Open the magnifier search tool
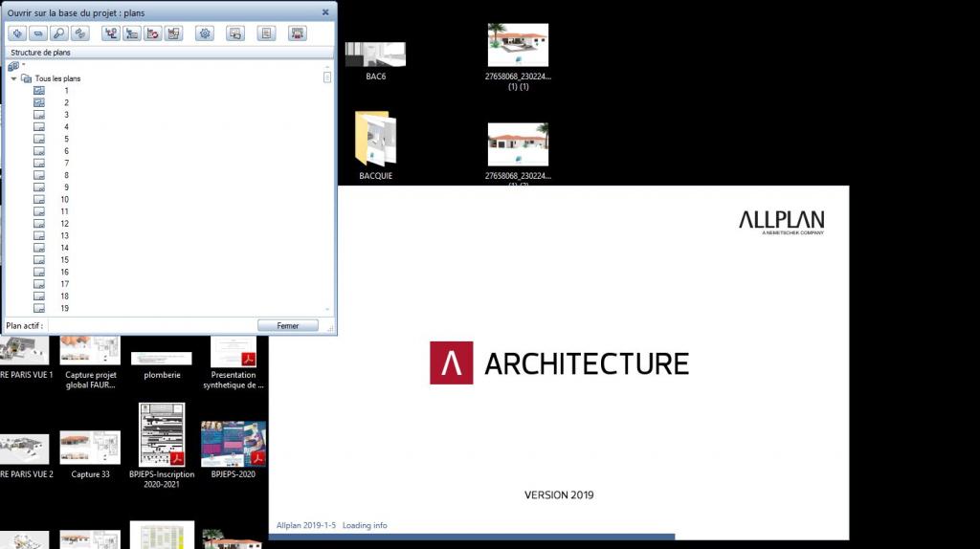This screenshot has width=980, height=549. coord(58,33)
